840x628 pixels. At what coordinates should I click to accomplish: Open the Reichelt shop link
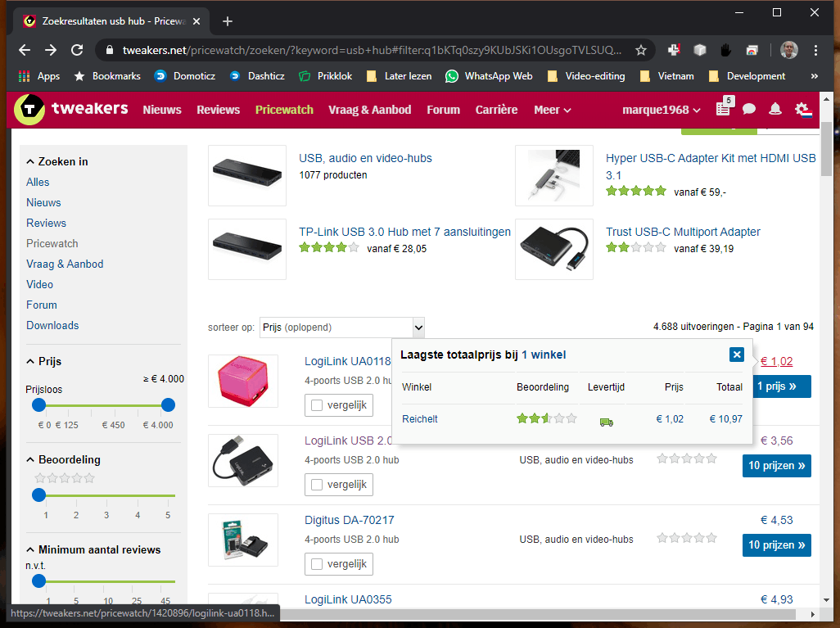point(419,419)
